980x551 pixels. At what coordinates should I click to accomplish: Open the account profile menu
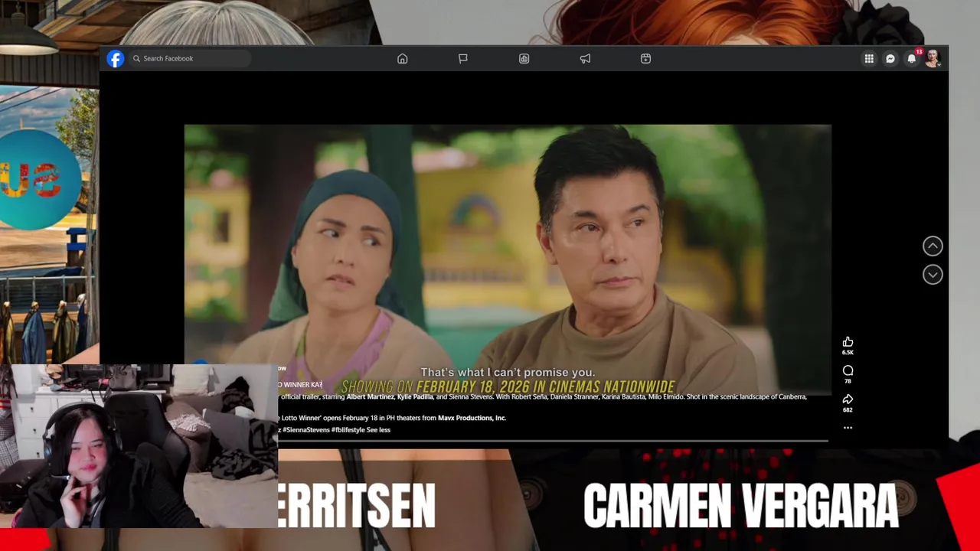(933, 58)
